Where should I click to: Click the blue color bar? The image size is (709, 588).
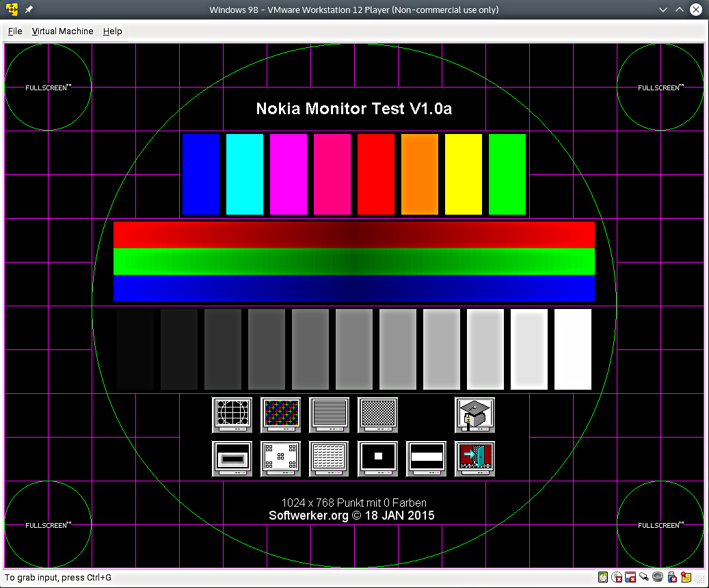(201, 174)
